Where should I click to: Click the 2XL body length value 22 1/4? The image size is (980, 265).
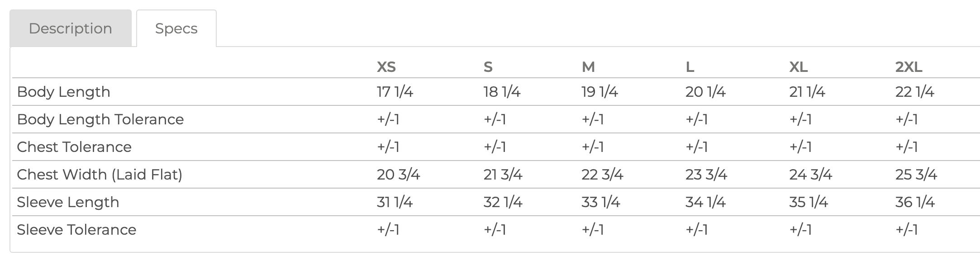click(x=914, y=92)
